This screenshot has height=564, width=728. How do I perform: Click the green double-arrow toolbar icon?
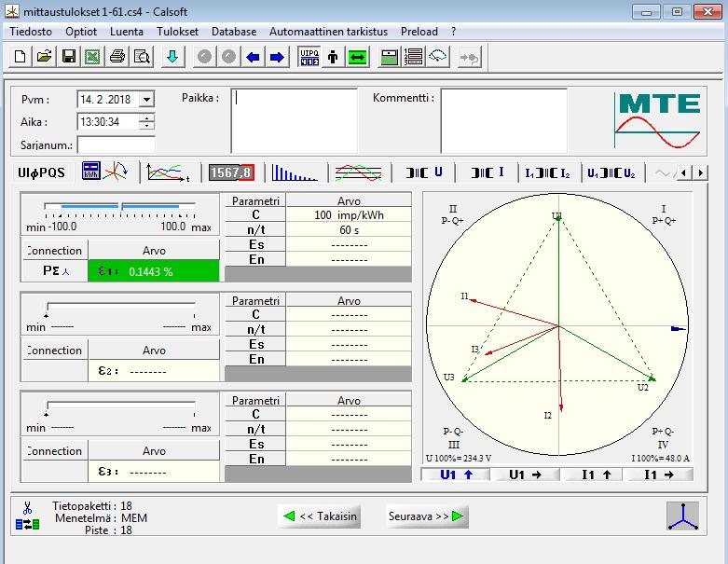point(358,57)
